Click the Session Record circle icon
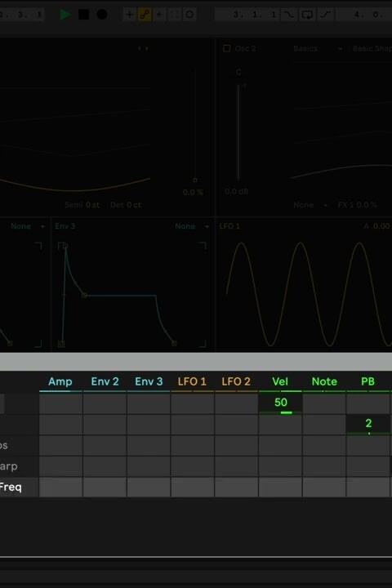 click(x=189, y=15)
